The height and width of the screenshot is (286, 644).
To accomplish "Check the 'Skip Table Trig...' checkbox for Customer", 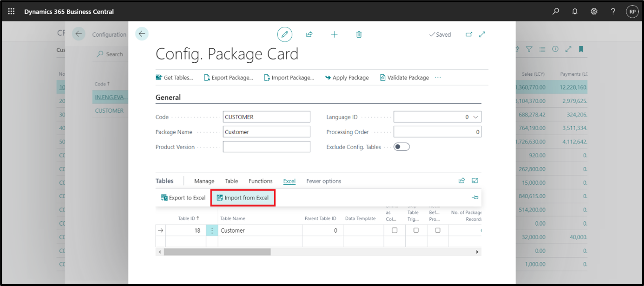I will (416, 230).
